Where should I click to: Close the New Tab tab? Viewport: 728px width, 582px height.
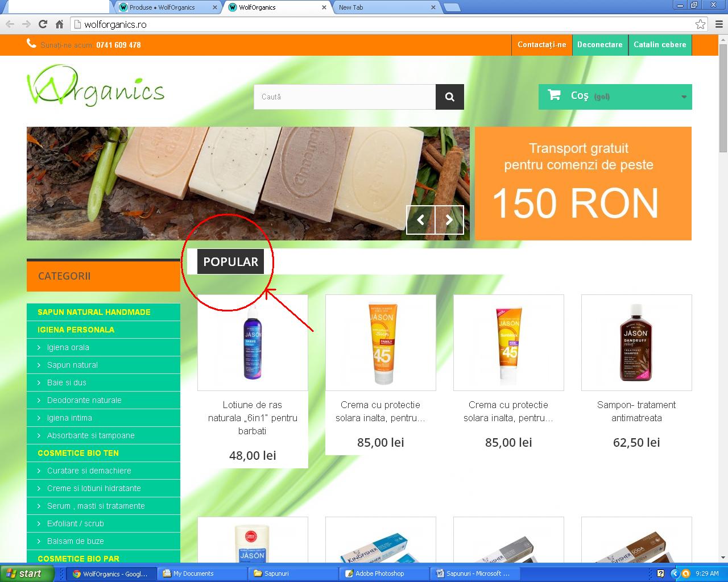[x=433, y=7]
